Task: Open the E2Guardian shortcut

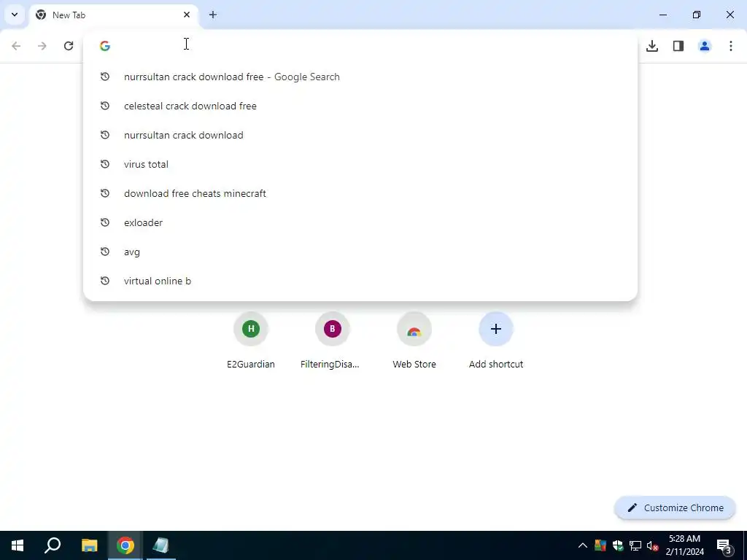Action: coord(251,341)
